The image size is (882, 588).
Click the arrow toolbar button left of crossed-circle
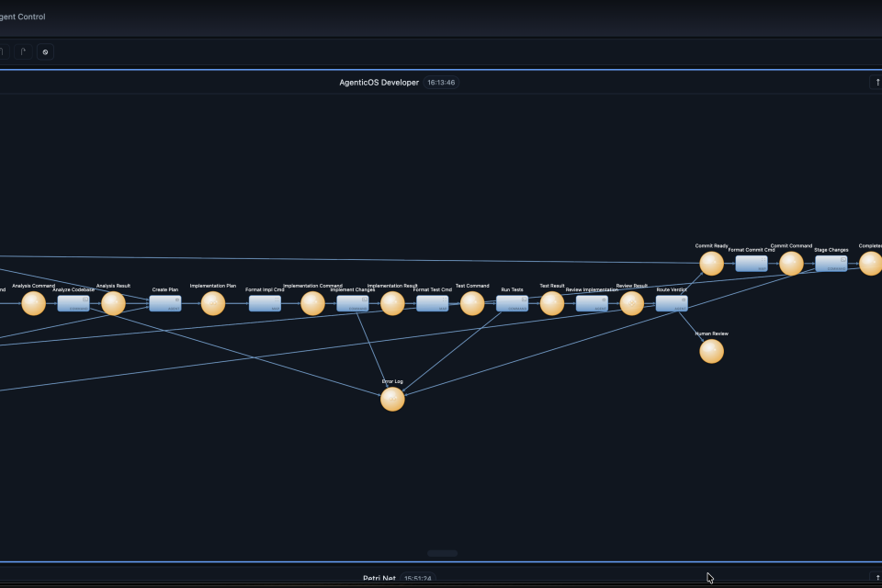pyautogui.click(x=23, y=52)
